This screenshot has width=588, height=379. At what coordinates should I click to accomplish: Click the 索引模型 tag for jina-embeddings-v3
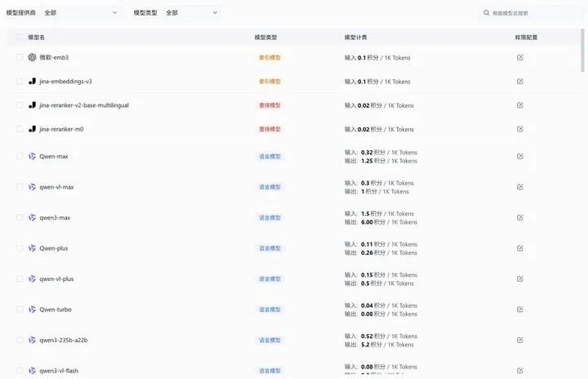(x=269, y=82)
